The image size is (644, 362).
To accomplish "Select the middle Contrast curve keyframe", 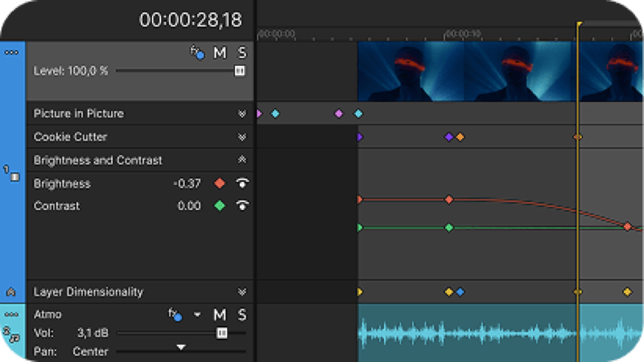I will (449, 228).
